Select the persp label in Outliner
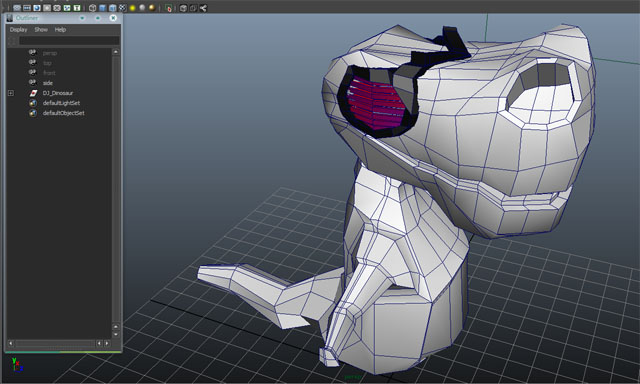Viewport: 640px width, 384px height. [50, 53]
